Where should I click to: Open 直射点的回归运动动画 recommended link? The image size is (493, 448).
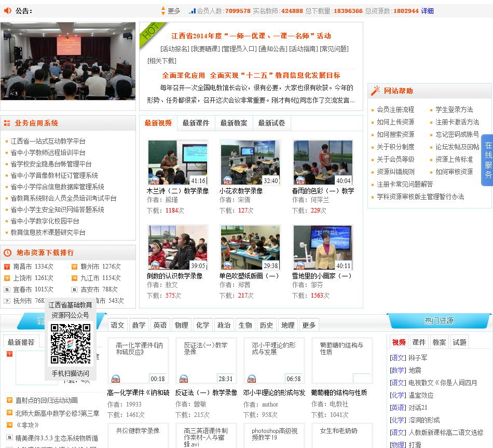[x=47, y=400]
